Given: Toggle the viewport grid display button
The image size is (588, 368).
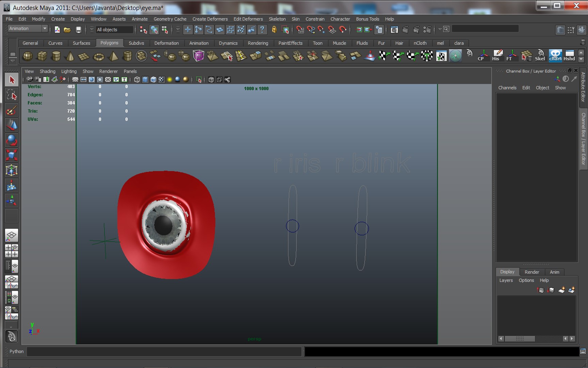Looking at the screenshot, I should pos(75,80).
